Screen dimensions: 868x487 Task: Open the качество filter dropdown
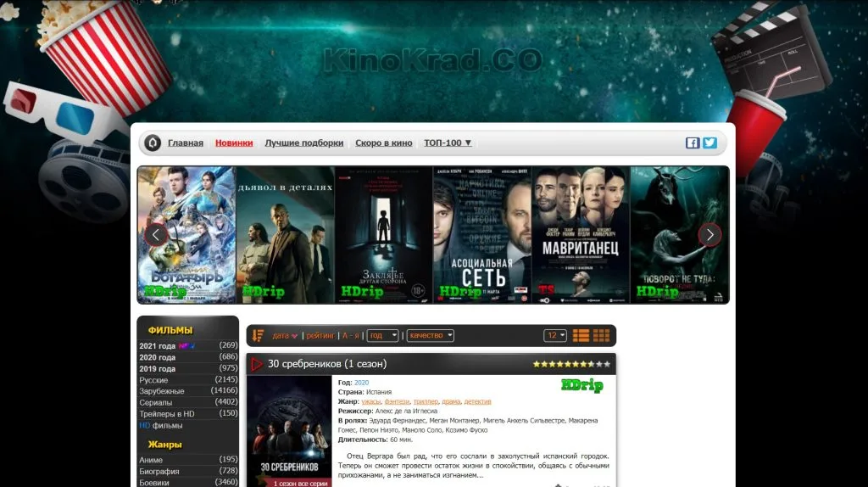pos(431,336)
